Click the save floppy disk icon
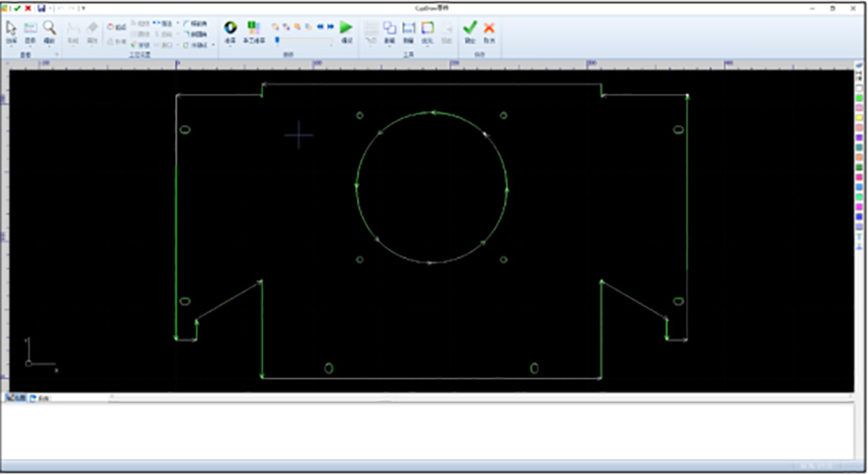Screen dimensions: 868x475 40,8
